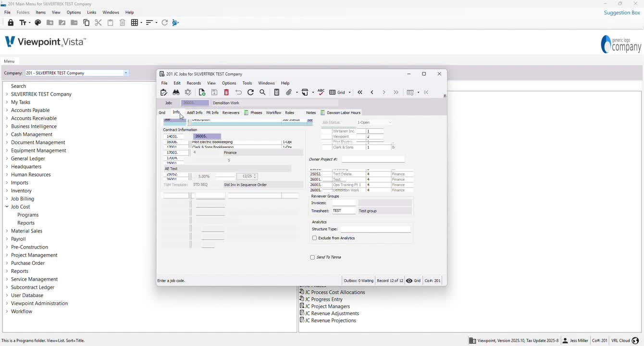644x346 pixels.
Task: Click the blue globe assistant icon
Action: (x=176, y=23)
